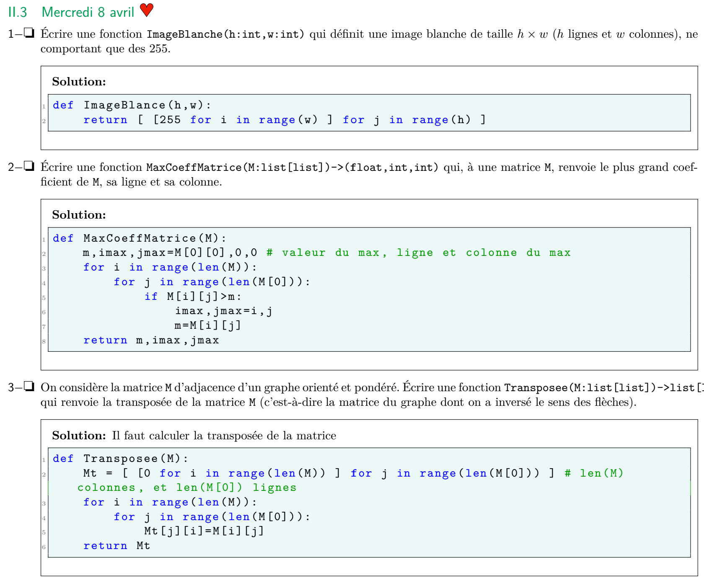Click the "return m,imax,jmax" code line
The image size is (704, 588).
tap(151, 340)
